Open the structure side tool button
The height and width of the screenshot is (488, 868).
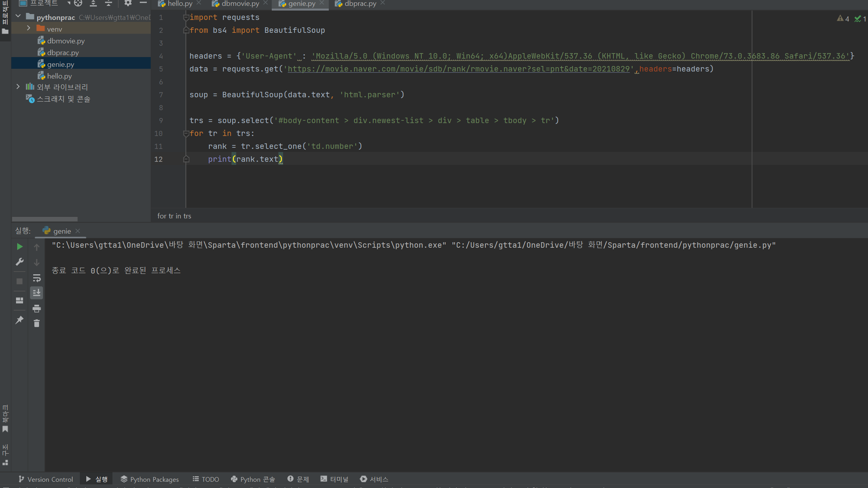click(5, 454)
